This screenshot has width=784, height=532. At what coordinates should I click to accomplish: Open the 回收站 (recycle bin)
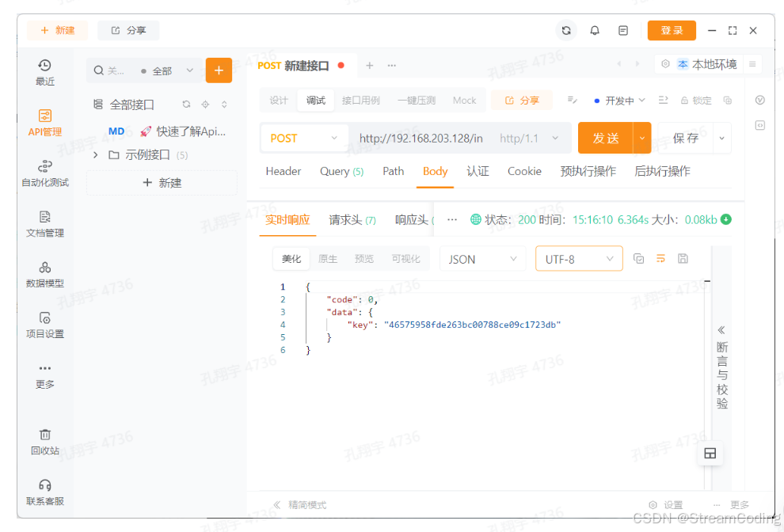pyautogui.click(x=45, y=441)
